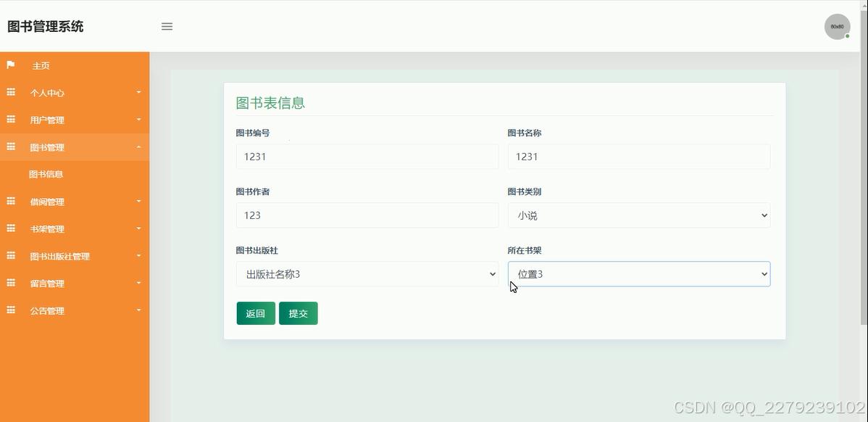Click the grid icon beside 借阅管理

11,201
